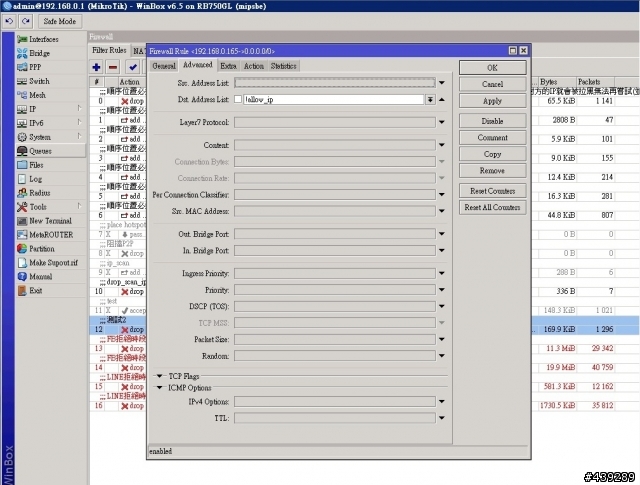640x485 pixels.
Task: Remove rule with red minus icon
Action: pos(113,67)
